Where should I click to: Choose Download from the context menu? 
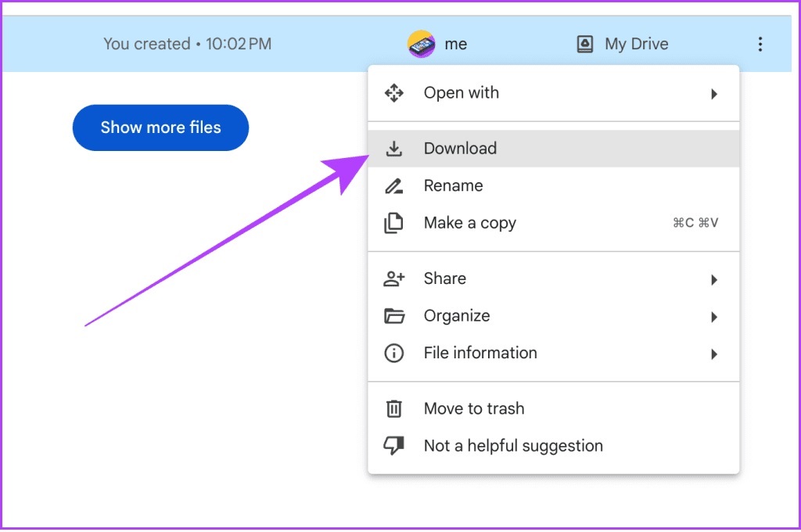[x=554, y=149]
